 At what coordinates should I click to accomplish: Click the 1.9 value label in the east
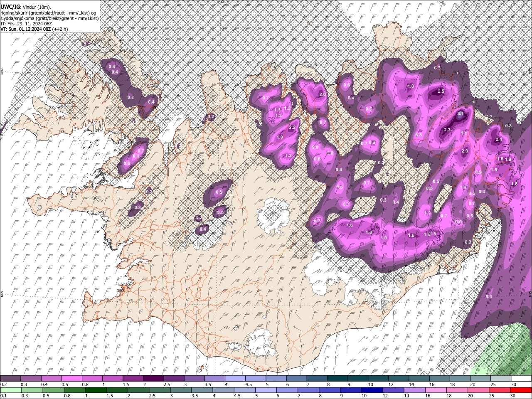pyautogui.click(x=508, y=159)
